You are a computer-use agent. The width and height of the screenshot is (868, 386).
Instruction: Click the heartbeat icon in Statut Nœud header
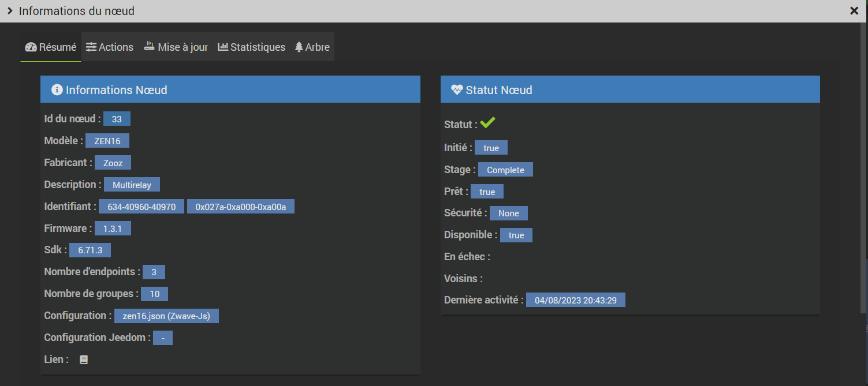457,90
